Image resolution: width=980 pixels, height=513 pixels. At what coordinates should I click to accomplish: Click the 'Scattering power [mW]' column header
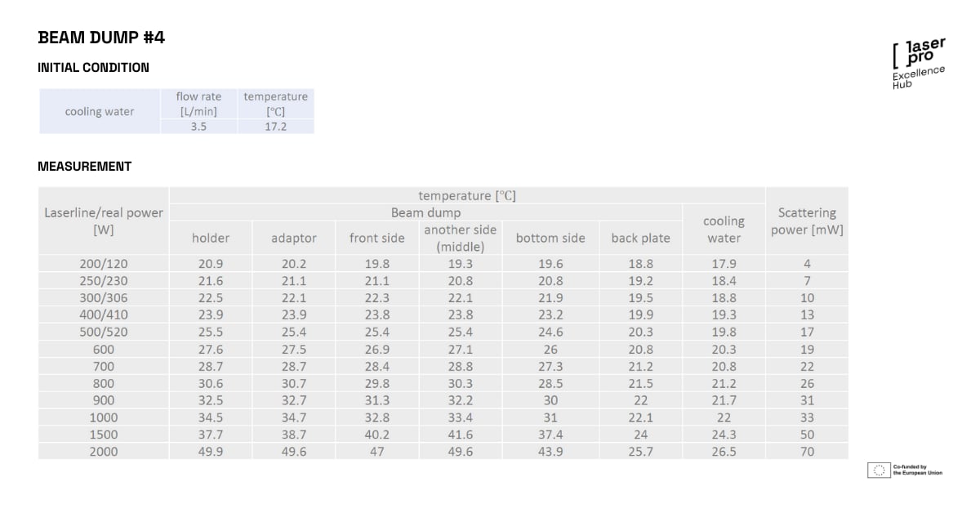coord(806,221)
